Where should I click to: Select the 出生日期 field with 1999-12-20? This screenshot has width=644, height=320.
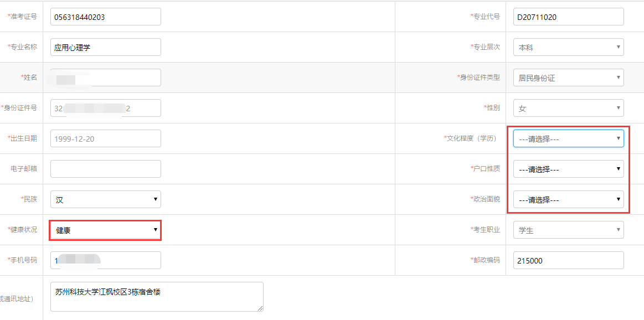pyautogui.click(x=106, y=138)
